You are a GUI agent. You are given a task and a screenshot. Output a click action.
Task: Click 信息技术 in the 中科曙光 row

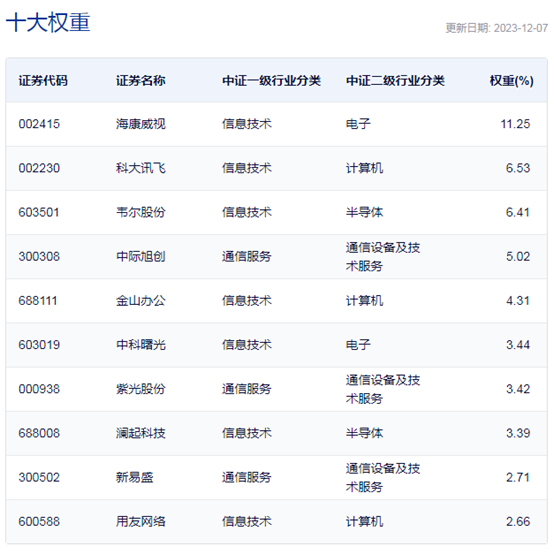[x=247, y=345]
